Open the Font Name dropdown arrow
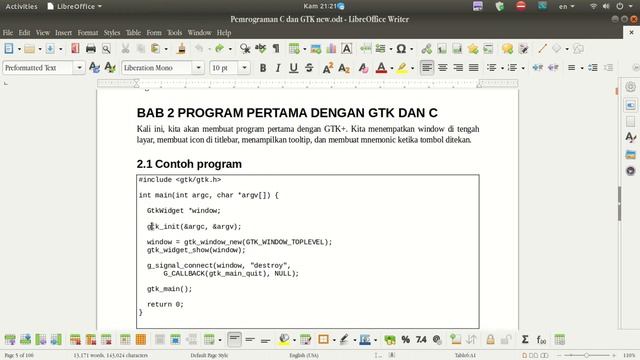640x360 pixels. click(198, 68)
